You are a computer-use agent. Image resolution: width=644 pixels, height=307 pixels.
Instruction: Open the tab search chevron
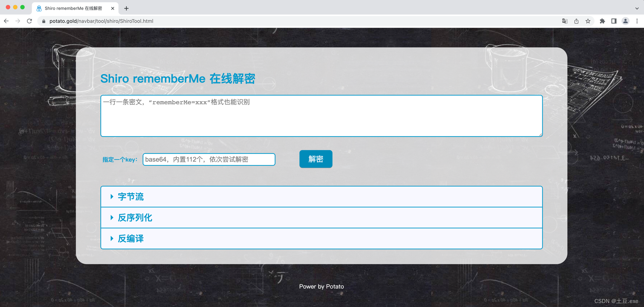coord(637,8)
